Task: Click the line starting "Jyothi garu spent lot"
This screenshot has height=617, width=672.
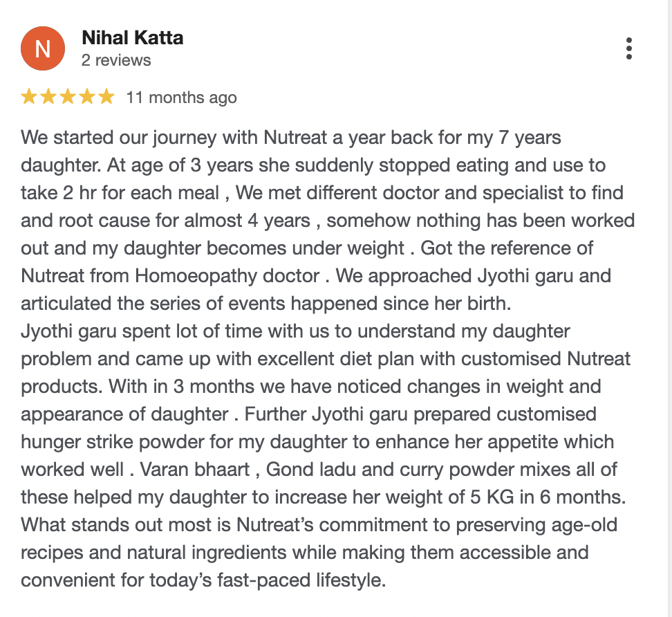Action: 295,331
